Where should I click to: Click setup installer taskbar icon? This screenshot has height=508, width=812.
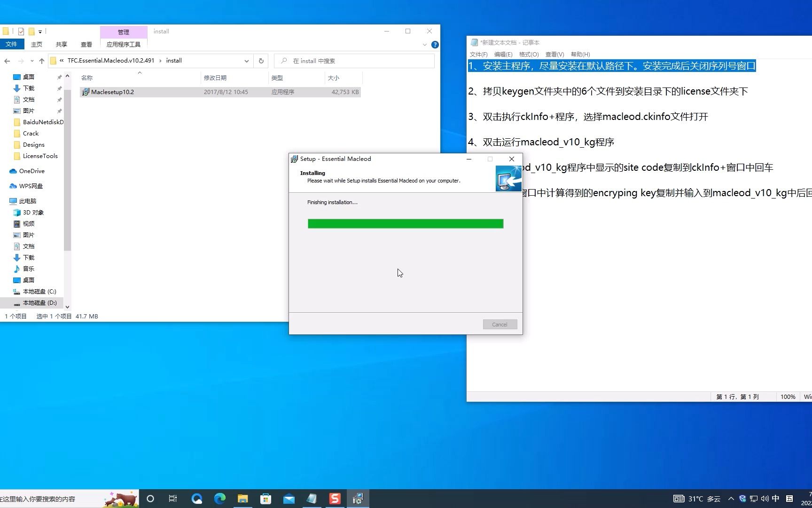tap(358, 499)
